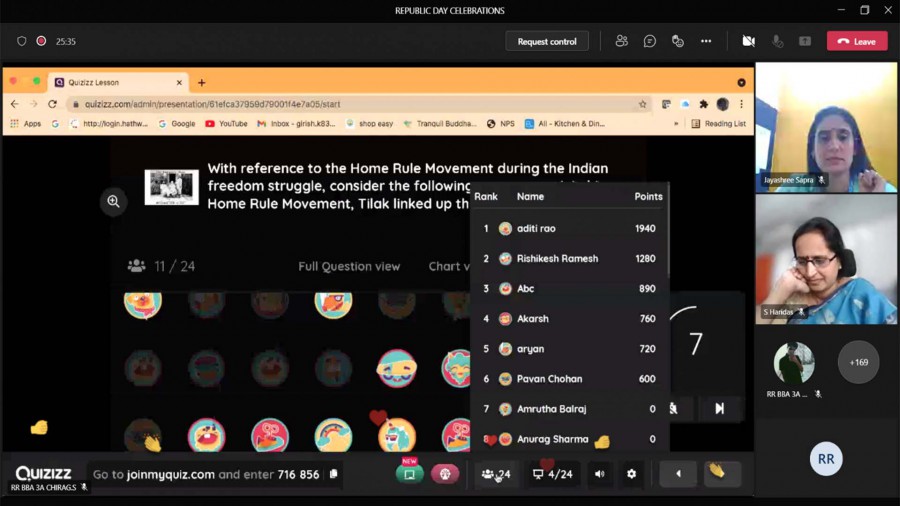
Task: Go to previous slide arrow in Quizizz
Action: click(678, 474)
